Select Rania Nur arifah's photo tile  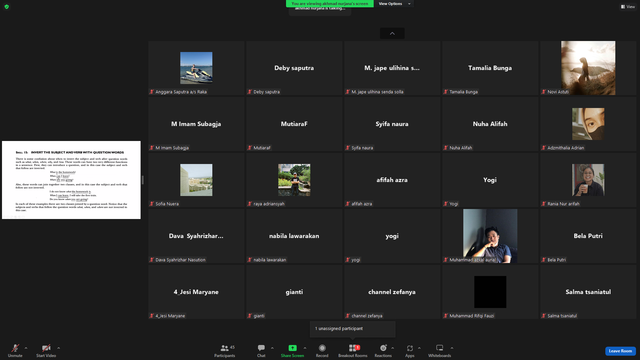pos(588,180)
